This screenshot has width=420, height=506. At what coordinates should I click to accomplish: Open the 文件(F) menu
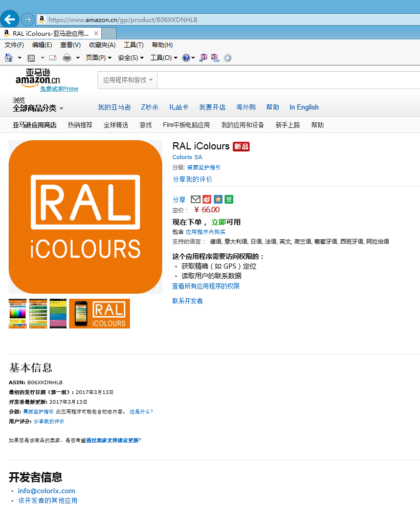click(14, 45)
